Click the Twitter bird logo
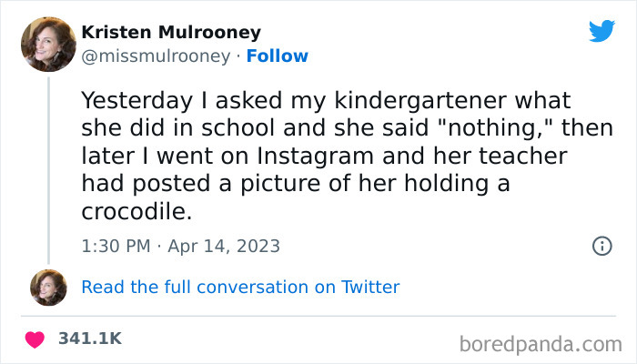Screen dimensions: 637x364 [602, 31]
